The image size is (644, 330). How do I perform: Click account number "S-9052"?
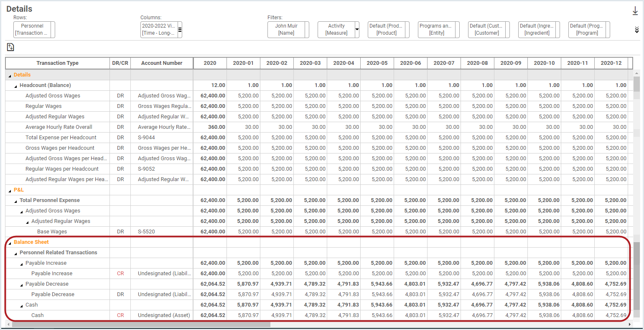147,169
